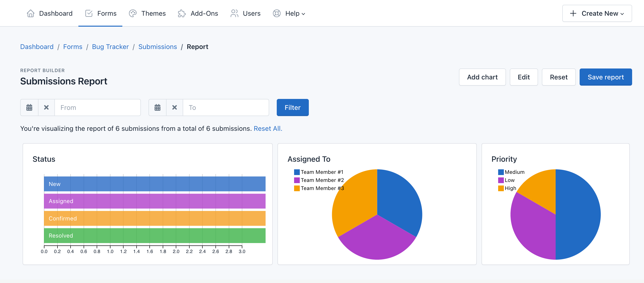Clear the From date with the X control
The width and height of the screenshot is (644, 283).
(46, 107)
